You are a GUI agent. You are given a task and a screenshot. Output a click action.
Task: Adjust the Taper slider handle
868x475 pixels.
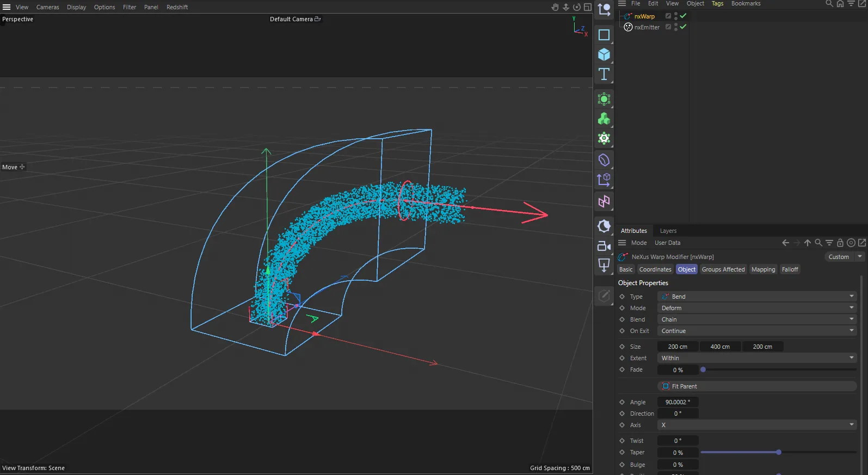coord(779,452)
